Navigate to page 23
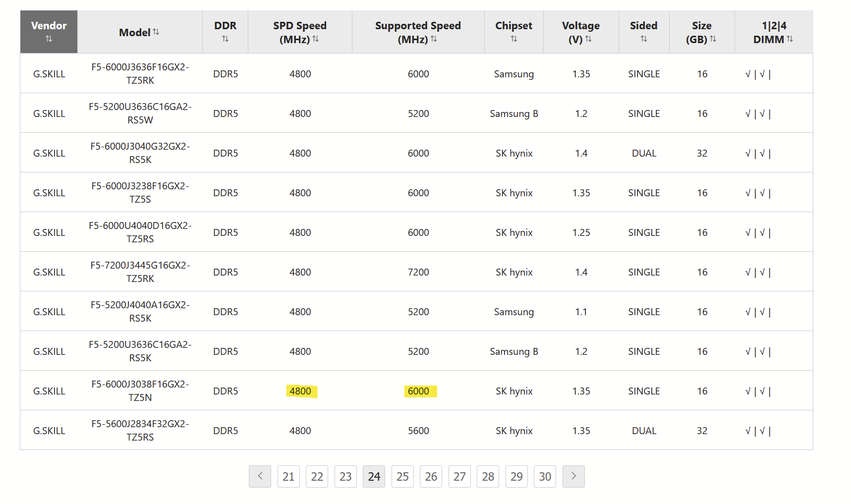Image resolution: width=851 pixels, height=504 pixels. coord(345,476)
